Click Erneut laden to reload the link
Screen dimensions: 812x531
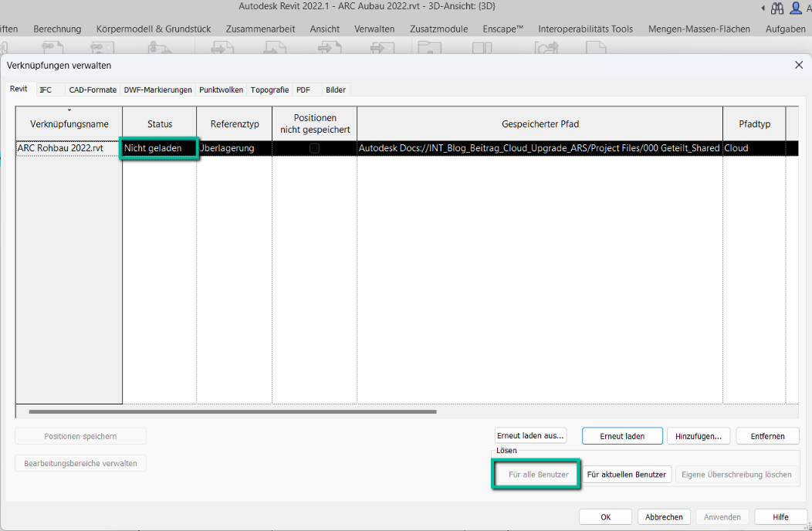tap(622, 435)
